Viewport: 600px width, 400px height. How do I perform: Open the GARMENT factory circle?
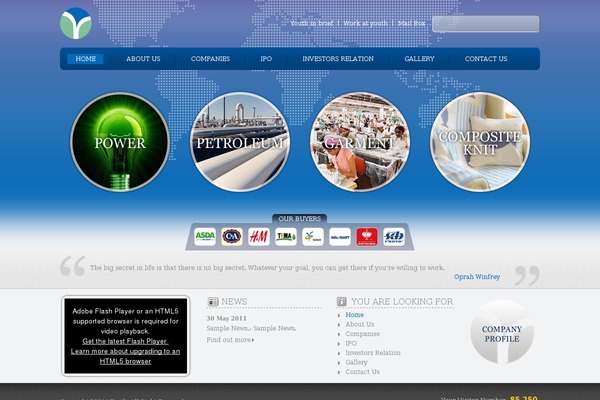click(x=360, y=142)
